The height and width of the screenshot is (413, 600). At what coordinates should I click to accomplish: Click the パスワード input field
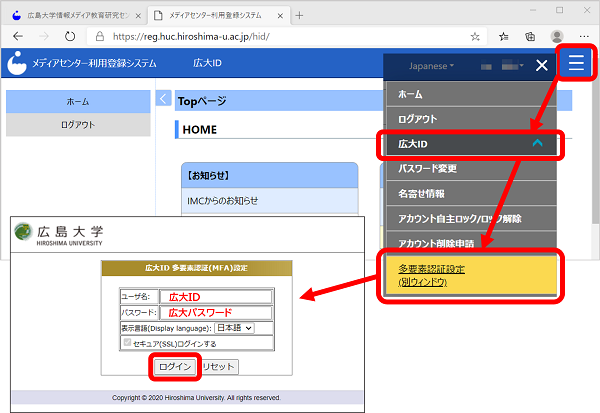(215, 312)
